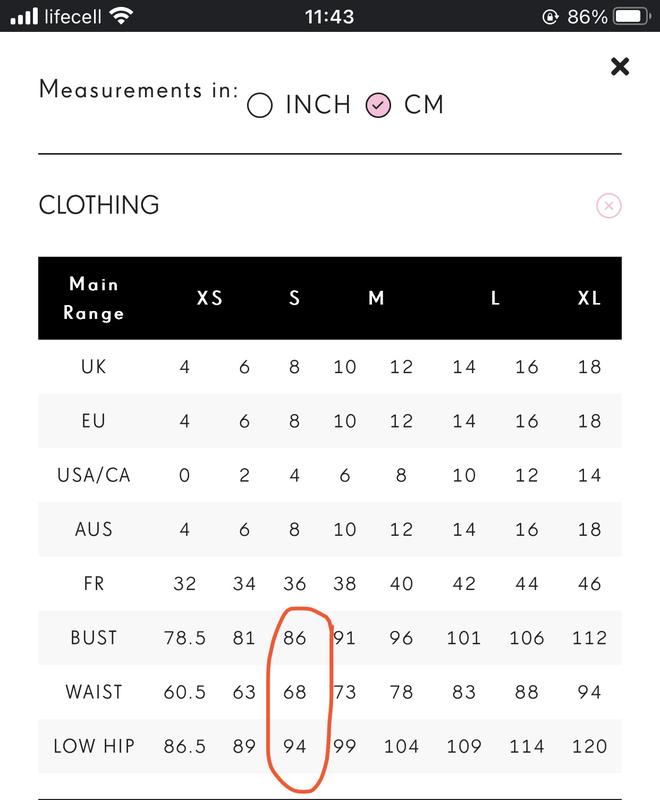660x800 pixels.
Task: Click the LOW HIP row label
Action: pyautogui.click(x=94, y=746)
